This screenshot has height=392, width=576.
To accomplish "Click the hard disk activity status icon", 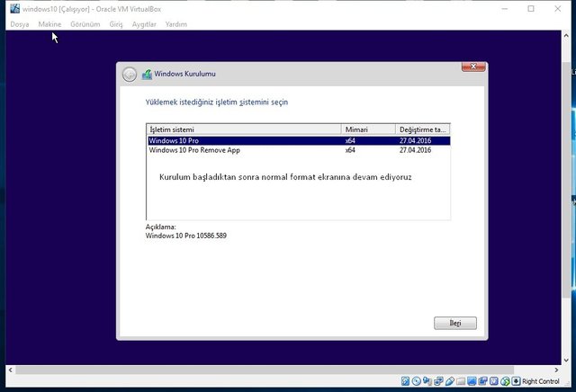I will tap(405, 381).
